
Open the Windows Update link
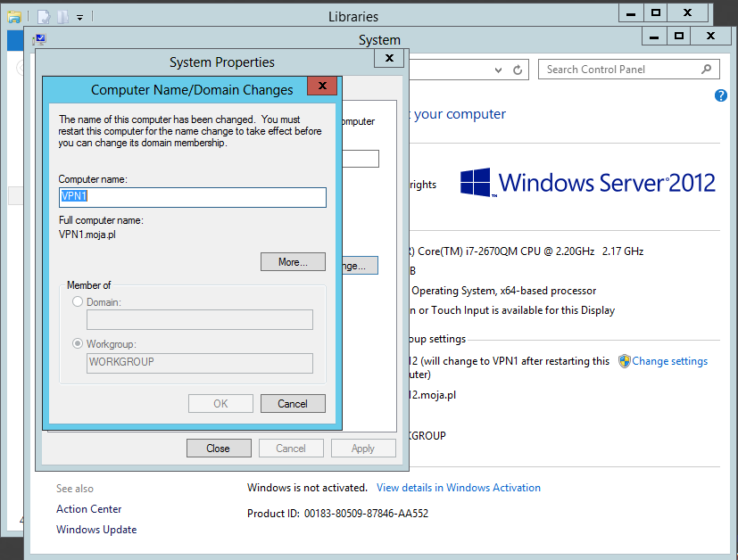[96, 530]
